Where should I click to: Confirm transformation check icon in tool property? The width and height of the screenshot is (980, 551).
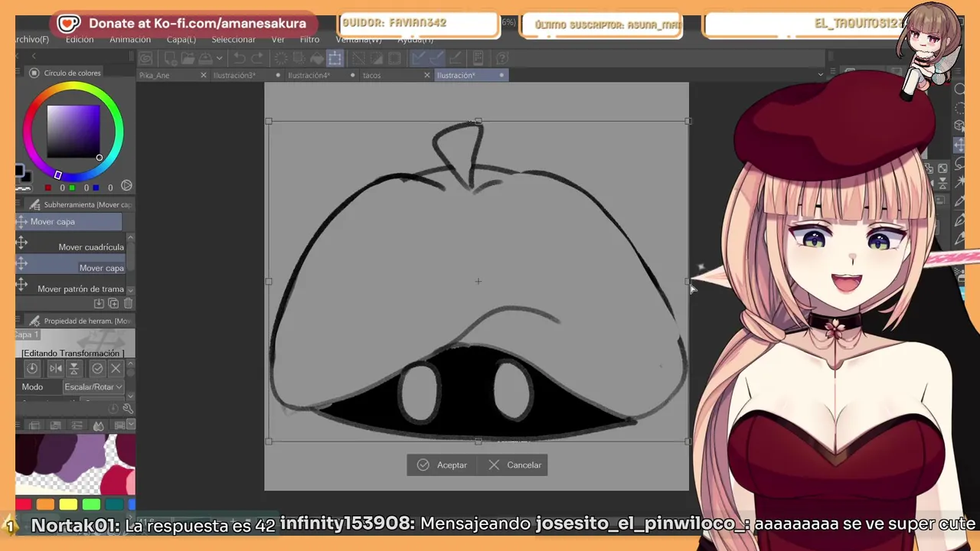click(97, 368)
